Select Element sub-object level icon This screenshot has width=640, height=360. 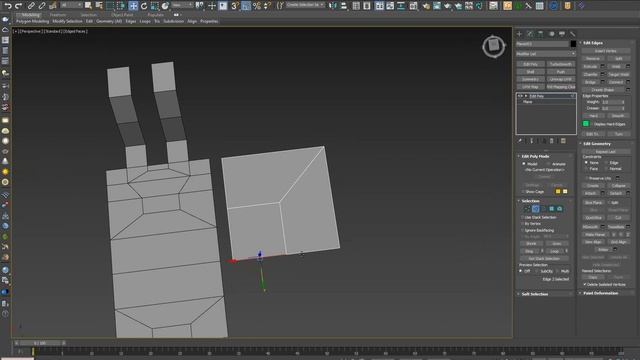(x=560, y=209)
